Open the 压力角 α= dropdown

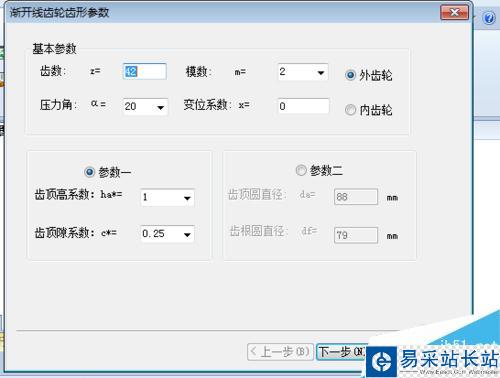point(161,107)
